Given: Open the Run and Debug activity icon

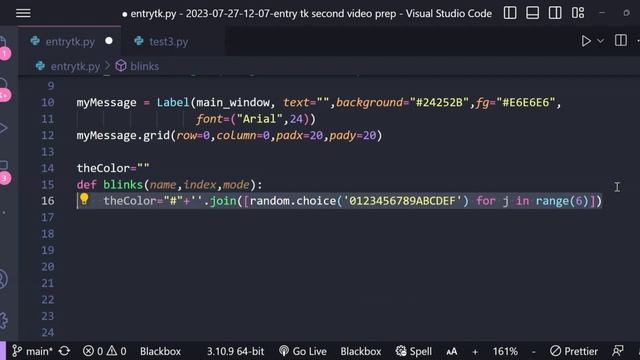Looking at the screenshot, I should [3, 128].
